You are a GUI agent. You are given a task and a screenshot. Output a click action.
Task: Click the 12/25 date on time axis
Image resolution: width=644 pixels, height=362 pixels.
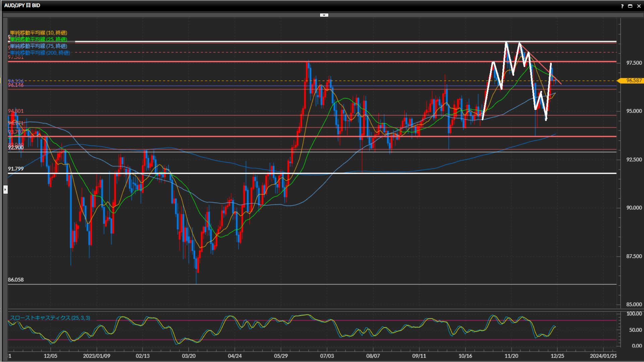tap(557, 356)
